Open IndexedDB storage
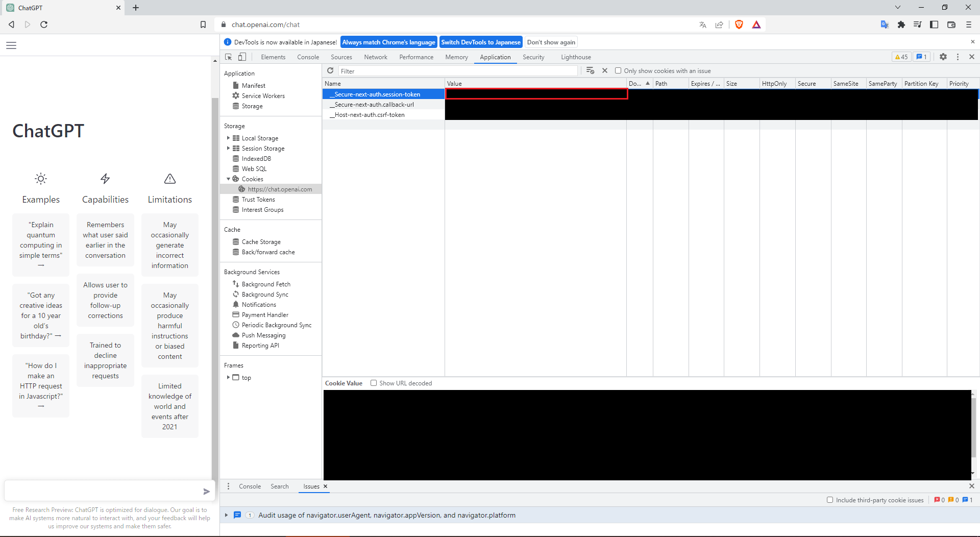 [256, 158]
